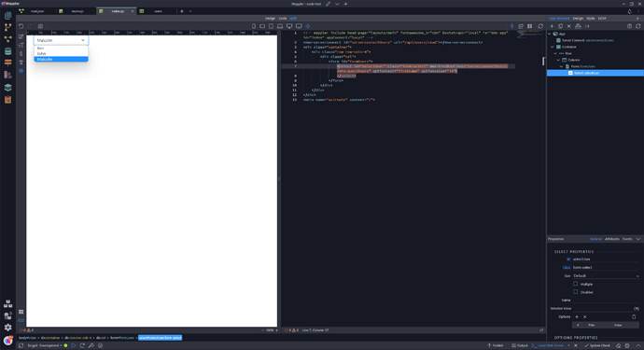Image resolution: width=644 pixels, height=350 pixels.
Task: Click the droplet icon at top right
Action: (x=630, y=11)
